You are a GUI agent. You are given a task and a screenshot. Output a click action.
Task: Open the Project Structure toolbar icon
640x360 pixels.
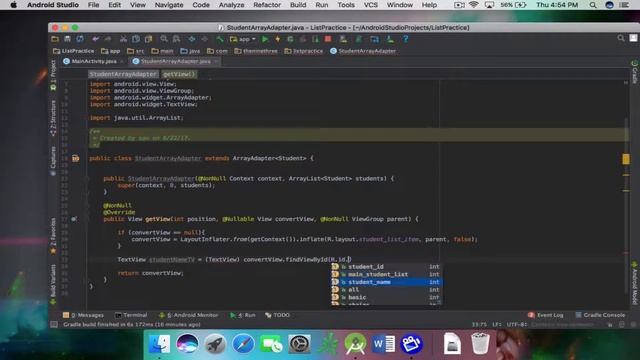coord(374,39)
